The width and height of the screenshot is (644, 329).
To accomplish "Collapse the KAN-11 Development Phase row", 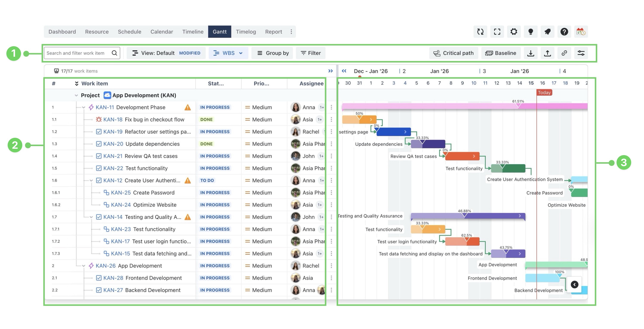I will click(x=83, y=107).
